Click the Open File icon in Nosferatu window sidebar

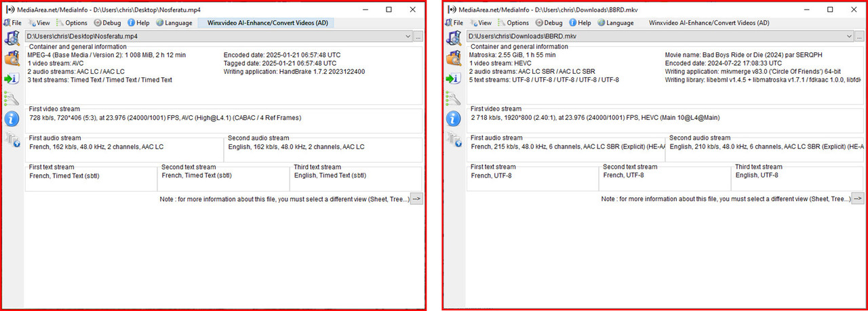point(12,38)
